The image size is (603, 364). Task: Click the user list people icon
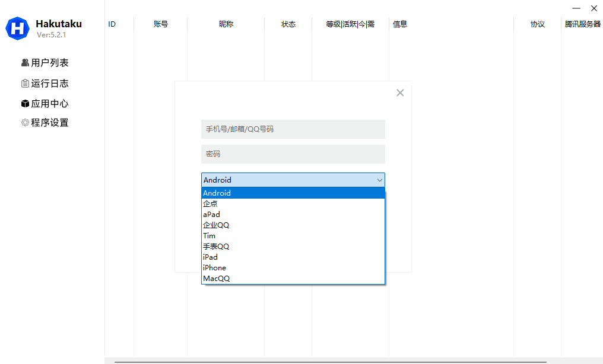click(x=25, y=63)
